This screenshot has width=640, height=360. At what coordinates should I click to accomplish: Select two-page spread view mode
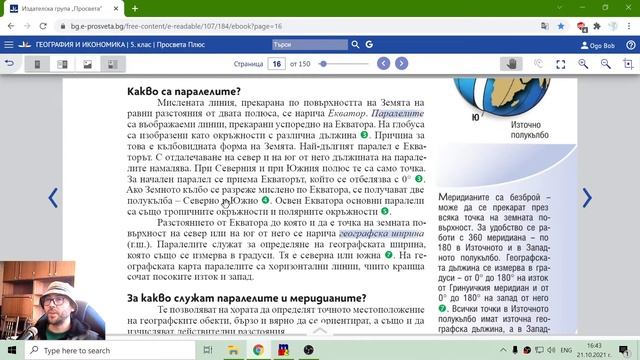pos(62,64)
